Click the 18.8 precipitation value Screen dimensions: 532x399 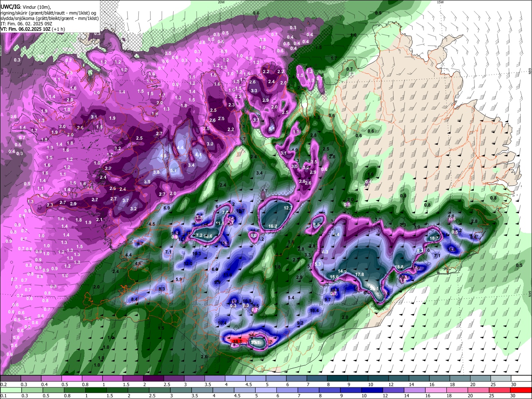[399, 267]
